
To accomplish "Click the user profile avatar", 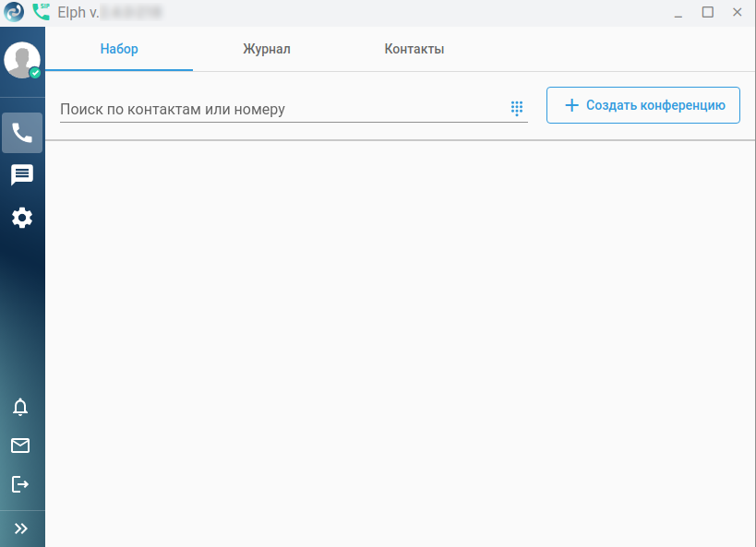I will tap(21, 59).
